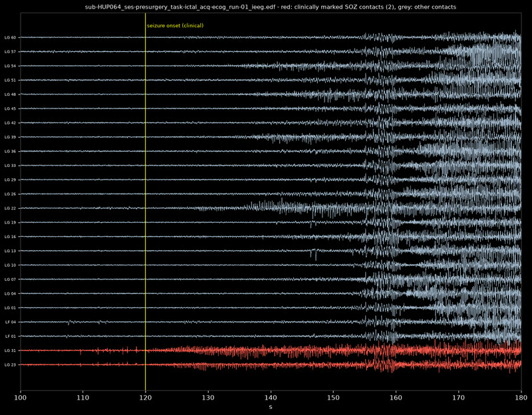Click the plot title with the EDF filename
532x415 pixels.
[x=271, y=7]
